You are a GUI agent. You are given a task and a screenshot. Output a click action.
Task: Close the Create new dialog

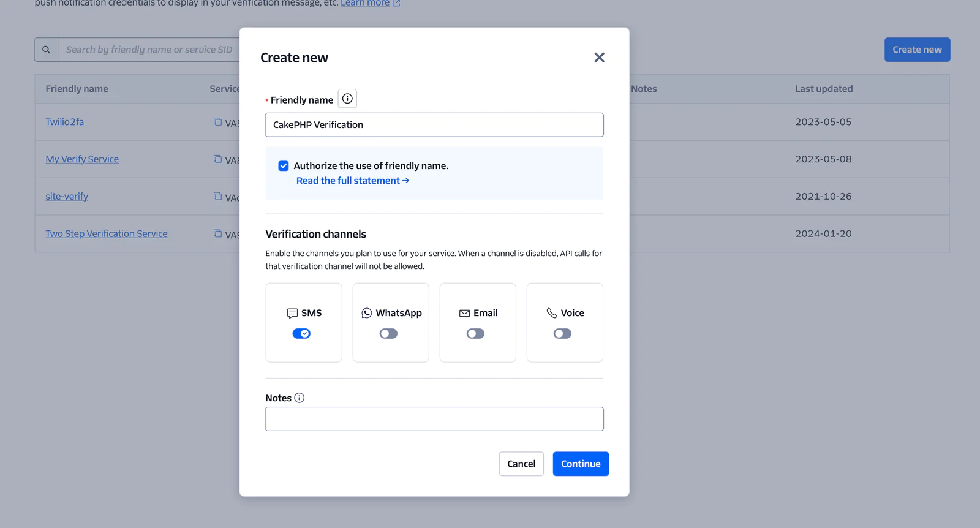[599, 58]
